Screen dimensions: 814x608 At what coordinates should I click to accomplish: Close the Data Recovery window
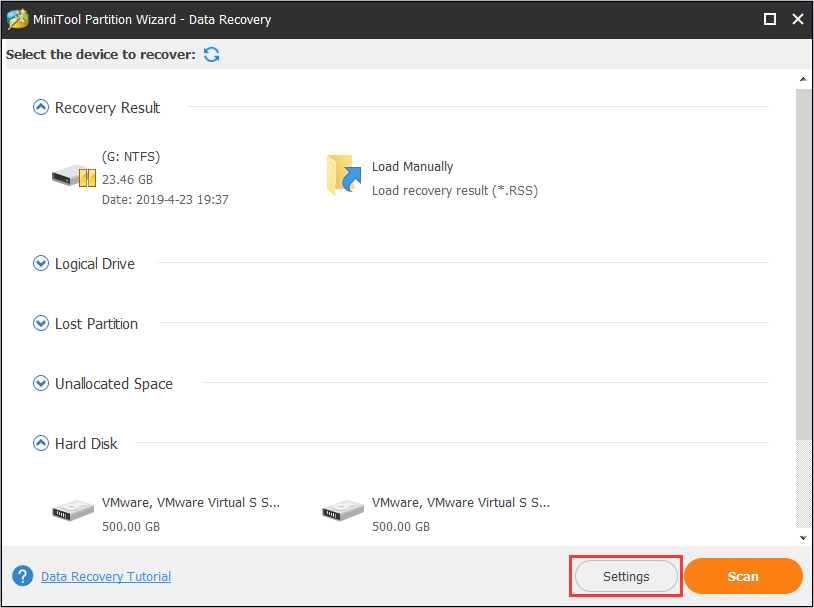pos(798,19)
